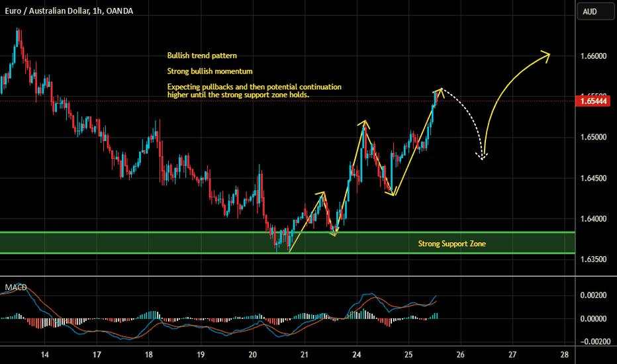Screen dimensions: 617x364
Task: Click date 17 on the time axis
Action: pos(97,355)
